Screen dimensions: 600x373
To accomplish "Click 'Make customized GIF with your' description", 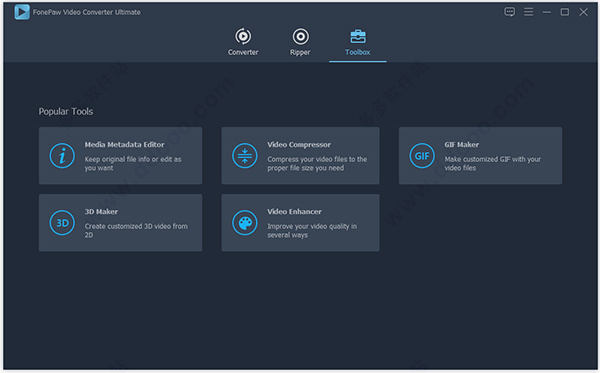I will coord(492,163).
